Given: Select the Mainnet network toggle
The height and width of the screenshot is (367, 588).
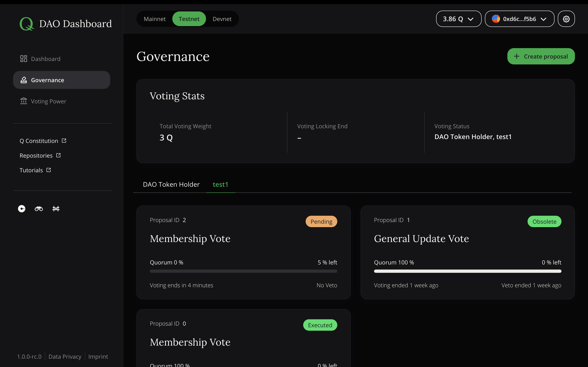Looking at the screenshot, I should click(x=155, y=19).
